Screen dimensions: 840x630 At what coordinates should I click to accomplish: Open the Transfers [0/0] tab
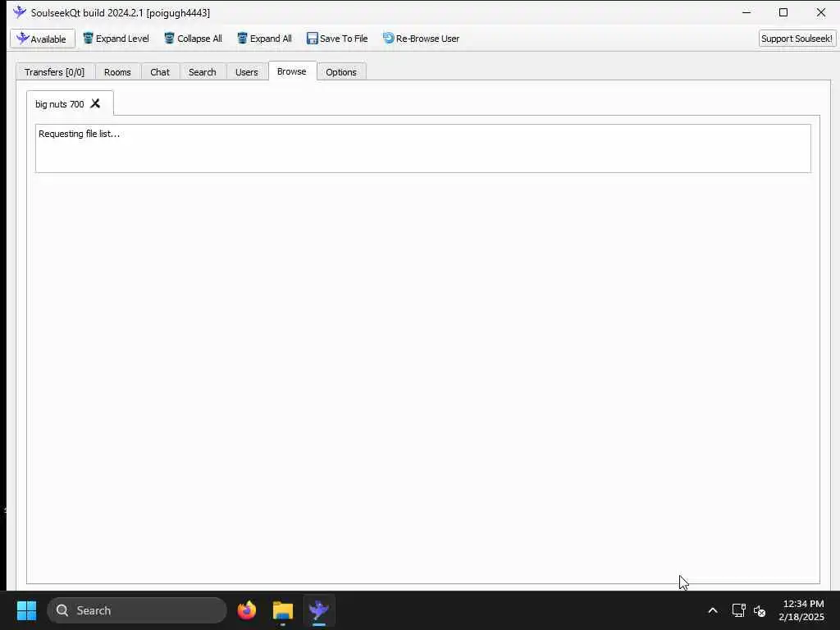click(x=55, y=72)
